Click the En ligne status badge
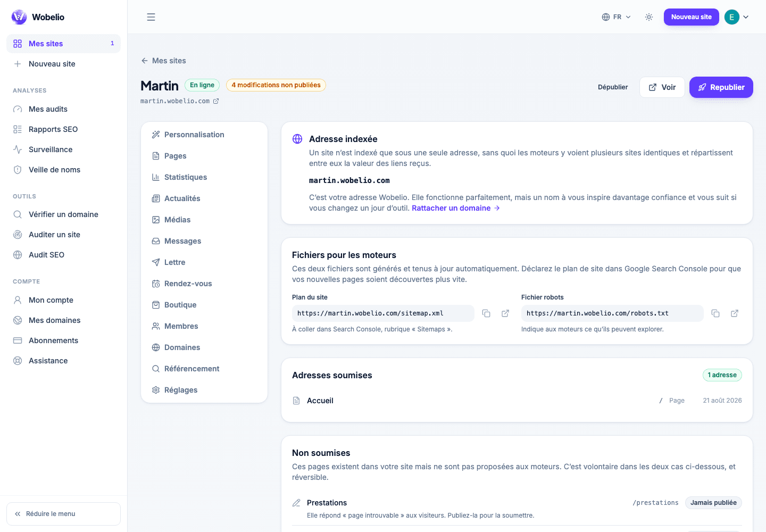 [x=202, y=85]
